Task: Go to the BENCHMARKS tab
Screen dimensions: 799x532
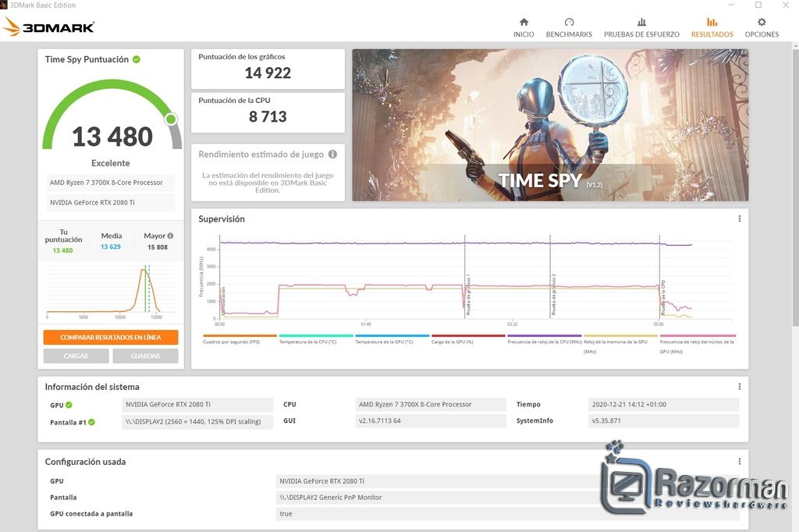Action: [569, 28]
